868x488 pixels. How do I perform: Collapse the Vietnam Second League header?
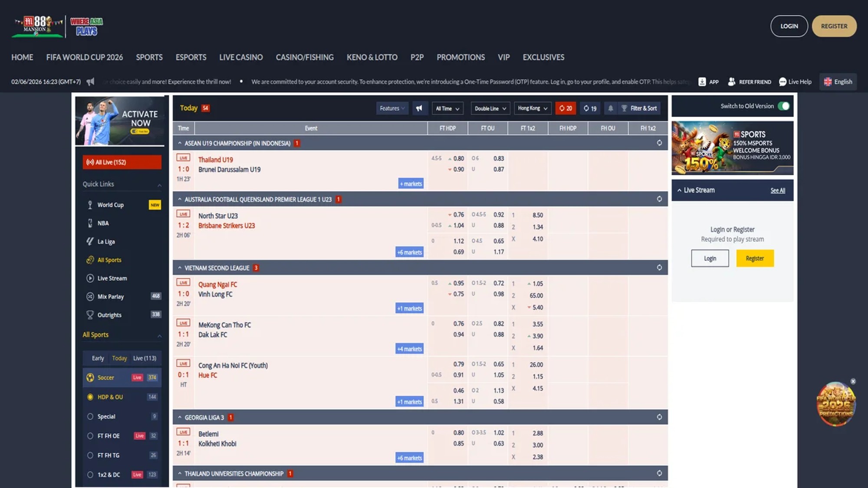click(x=179, y=268)
